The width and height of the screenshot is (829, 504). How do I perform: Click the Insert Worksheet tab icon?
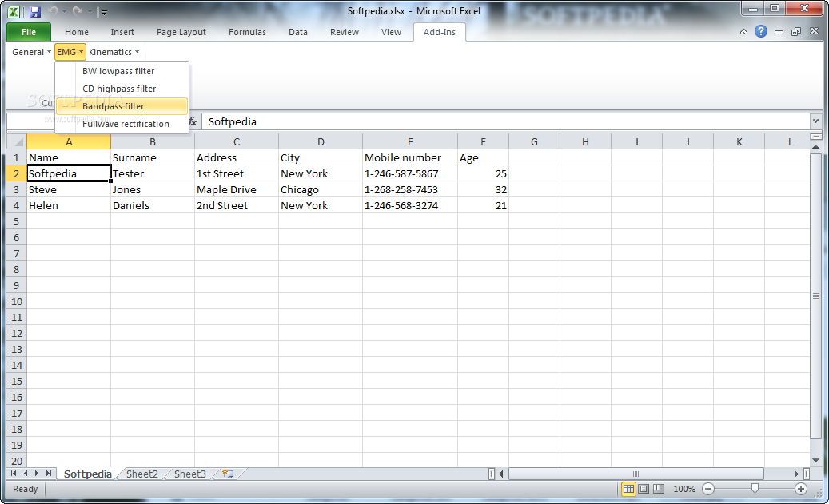pos(229,474)
